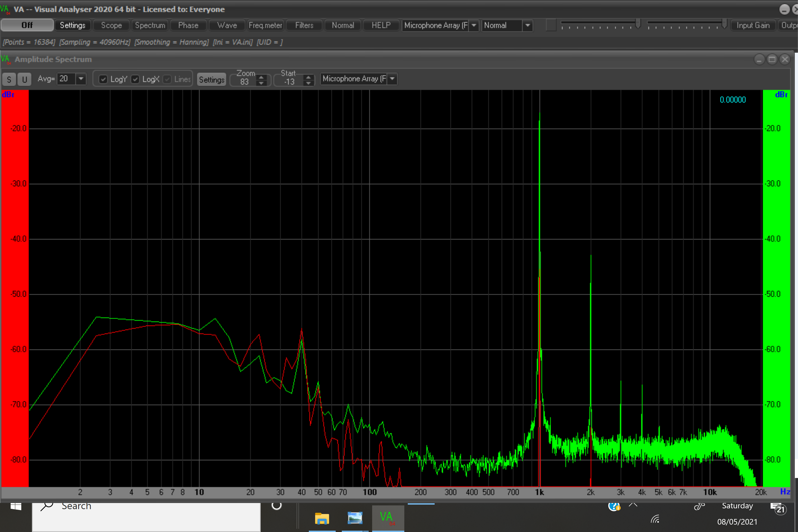Click the status text Smoothing = Hanning

pyautogui.click(x=172, y=42)
